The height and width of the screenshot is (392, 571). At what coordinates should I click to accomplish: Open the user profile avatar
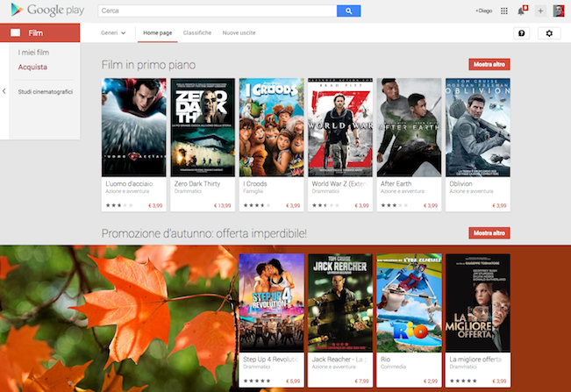click(x=559, y=11)
